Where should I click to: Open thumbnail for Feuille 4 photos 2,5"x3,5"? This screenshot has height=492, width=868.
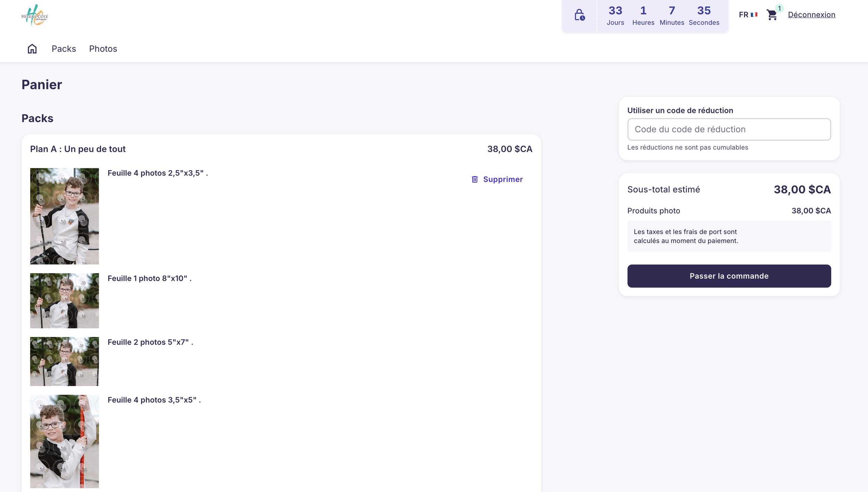[65, 216]
